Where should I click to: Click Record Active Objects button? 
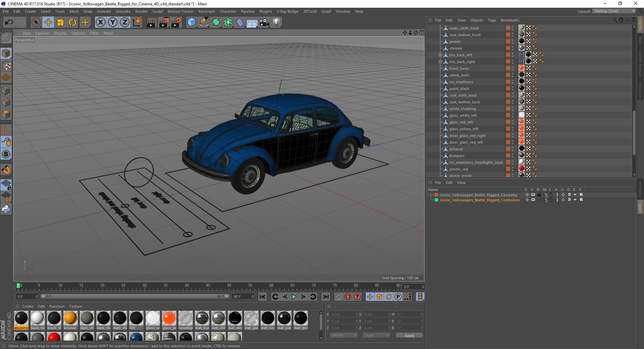[338, 297]
